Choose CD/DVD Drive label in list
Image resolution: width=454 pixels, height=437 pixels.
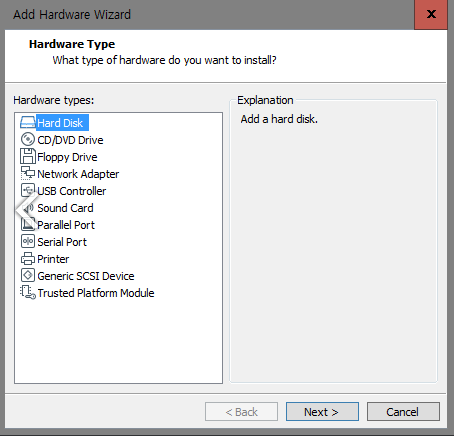click(x=70, y=140)
